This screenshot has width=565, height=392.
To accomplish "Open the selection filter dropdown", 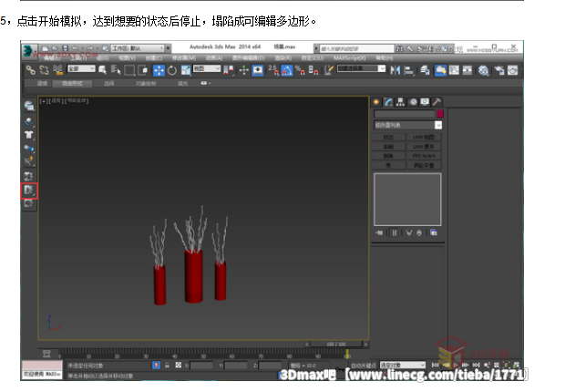I will click(80, 69).
